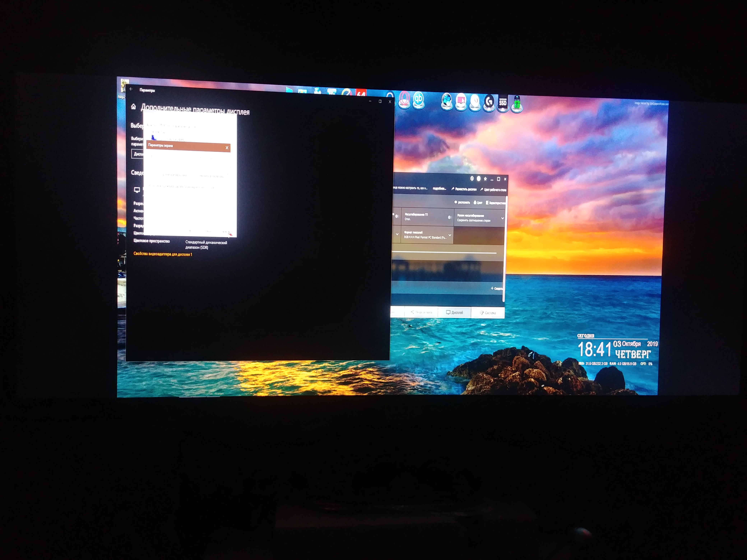
Task: Toggle the GPU scaling switch
Action: [x=449, y=217]
